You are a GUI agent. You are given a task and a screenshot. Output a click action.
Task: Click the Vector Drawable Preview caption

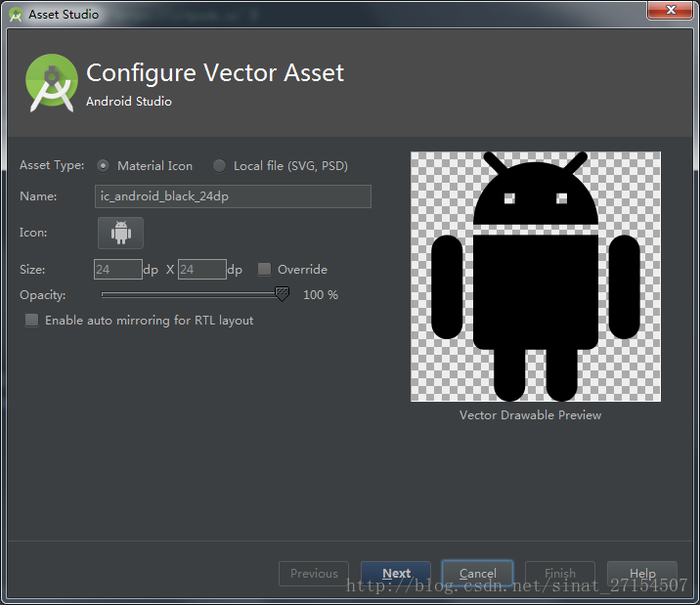(x=530, y=415)
